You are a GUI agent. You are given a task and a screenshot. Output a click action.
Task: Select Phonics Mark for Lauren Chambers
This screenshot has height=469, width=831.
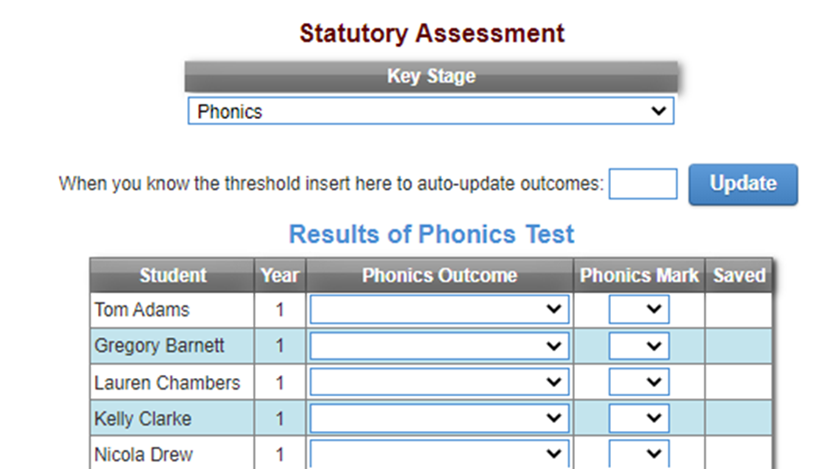coord(639,382)
